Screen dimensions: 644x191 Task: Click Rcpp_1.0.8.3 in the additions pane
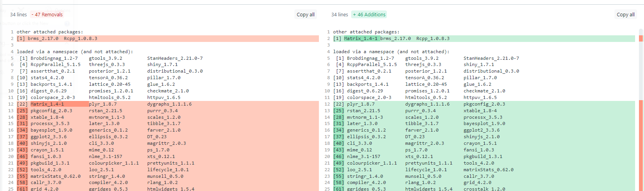pyautogui.click(x=433, y=38)
